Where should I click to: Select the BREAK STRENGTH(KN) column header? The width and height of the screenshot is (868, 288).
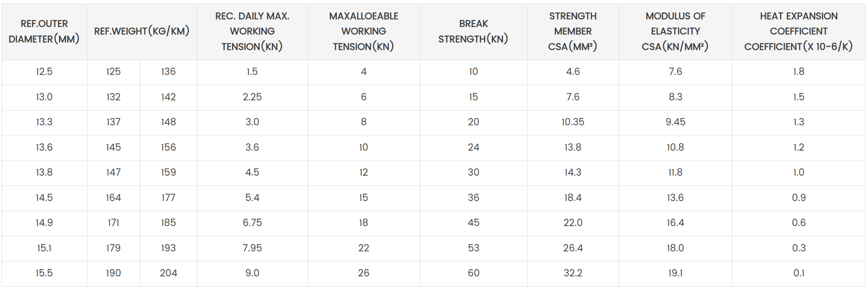[473, 31]
